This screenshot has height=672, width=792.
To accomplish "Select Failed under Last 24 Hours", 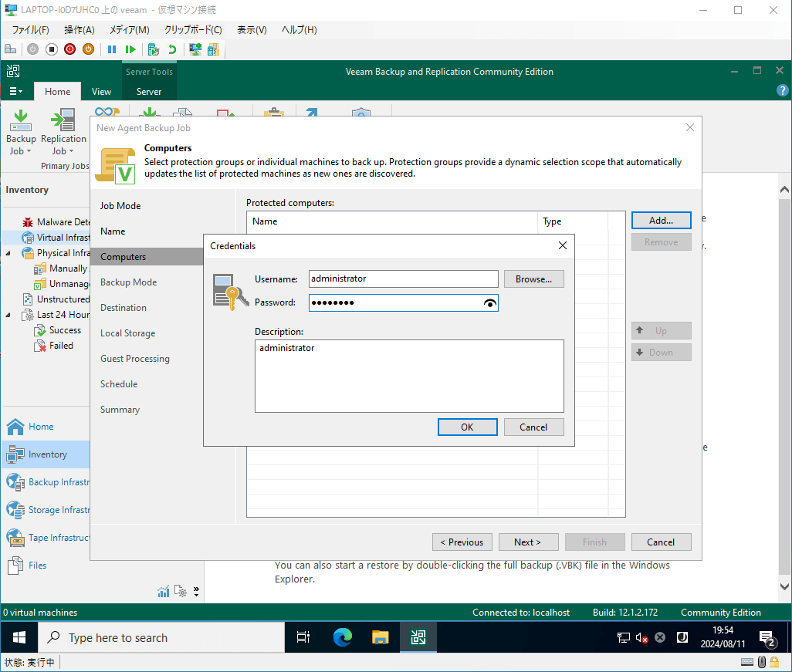I will pos(53,346).
